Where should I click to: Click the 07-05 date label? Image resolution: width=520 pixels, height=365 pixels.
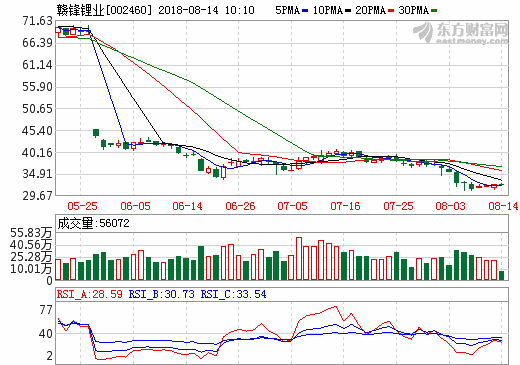(x=292, y=206)
